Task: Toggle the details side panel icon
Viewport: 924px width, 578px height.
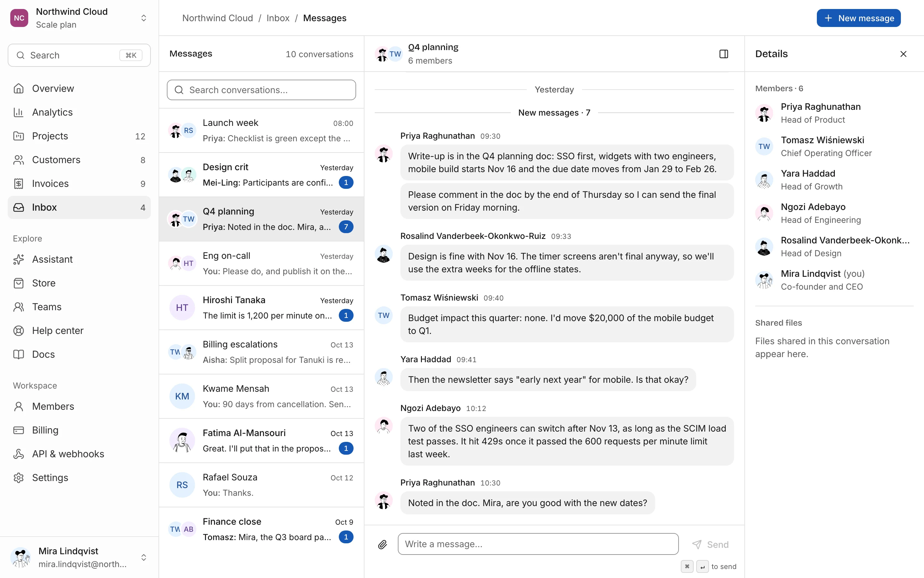Action: click(x=723, y=54)
